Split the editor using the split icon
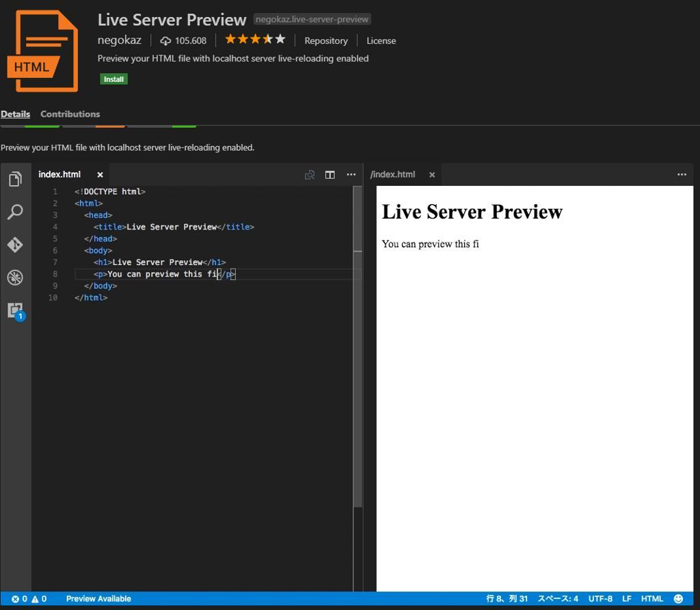Image resolution: width=700 pixels, height=610 pixels. (329, 174)
